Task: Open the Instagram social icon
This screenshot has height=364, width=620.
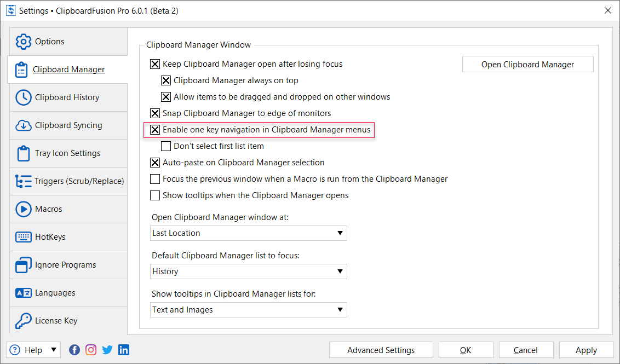Action: tap(91, 350)
